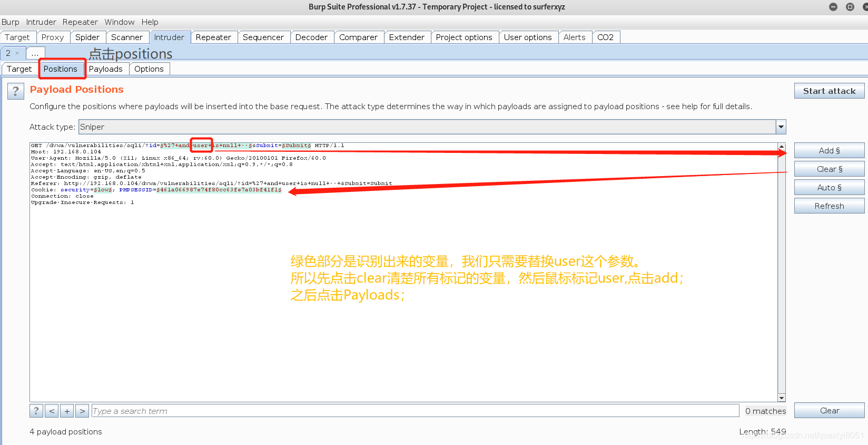
Task: Switch to the Sequencer tab
Action: [263, 37]
